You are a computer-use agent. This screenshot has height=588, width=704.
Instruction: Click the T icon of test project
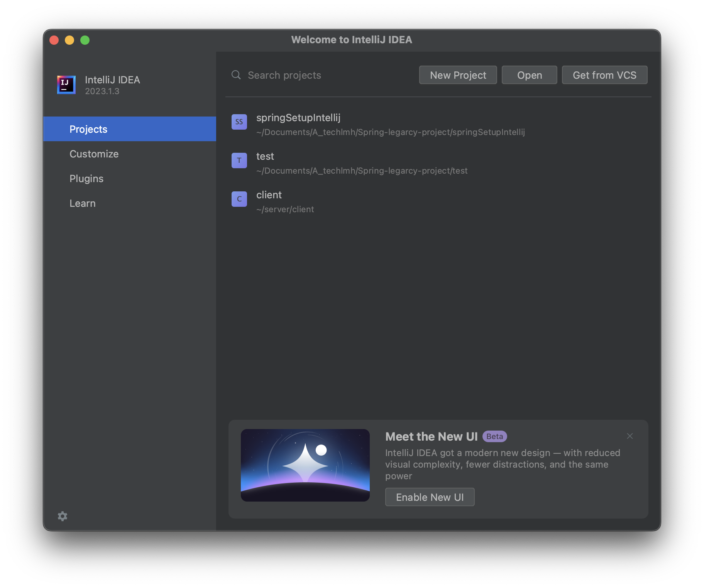(x=239, y=161)
